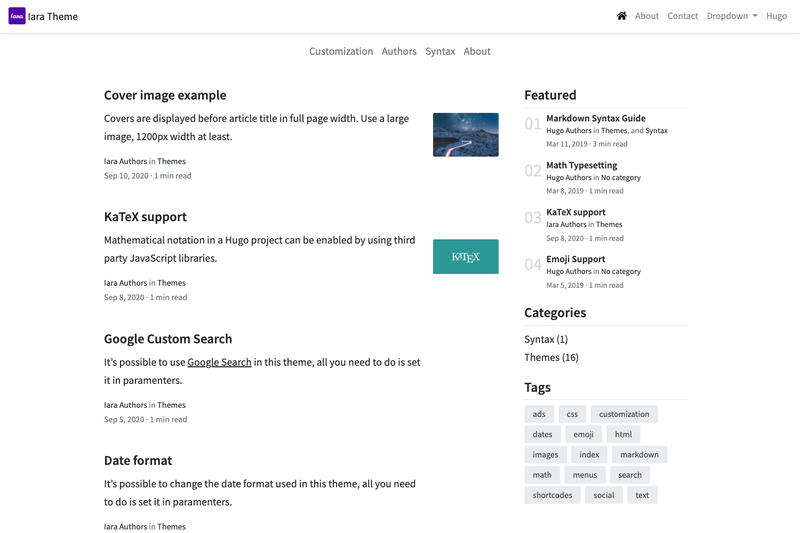This screenshot has height=533, width=800.
Task: Open featured Markdown Syntax Guide
Action: 596,118
